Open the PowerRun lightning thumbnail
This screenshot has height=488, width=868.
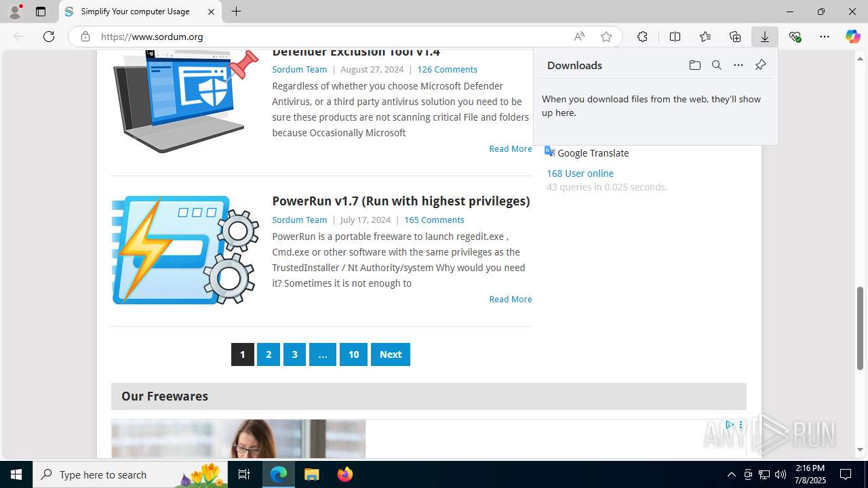point(184,250)
